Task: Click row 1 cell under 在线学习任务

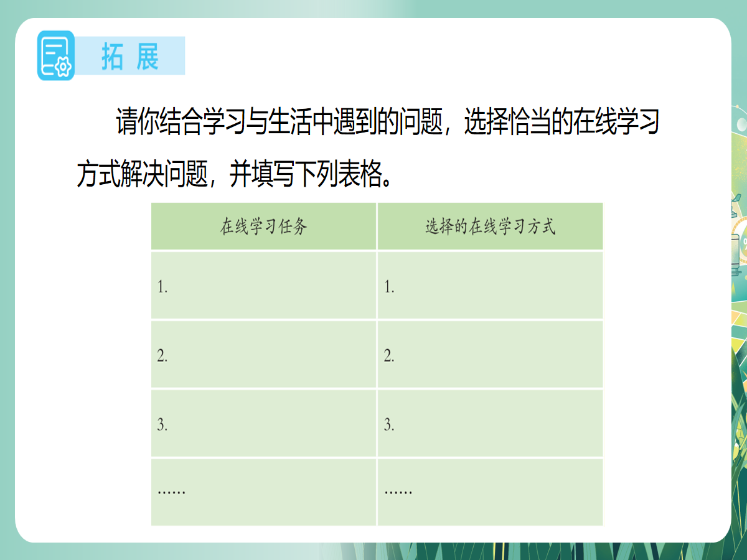Action: coord(263,286)
